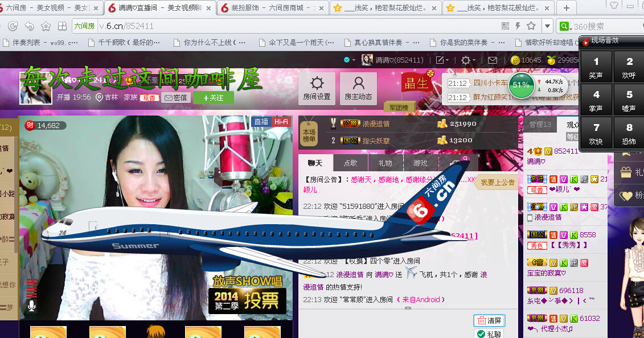Open the 伴奏列表 bookmark
The image size is (644, 338).
click(40, 42)
